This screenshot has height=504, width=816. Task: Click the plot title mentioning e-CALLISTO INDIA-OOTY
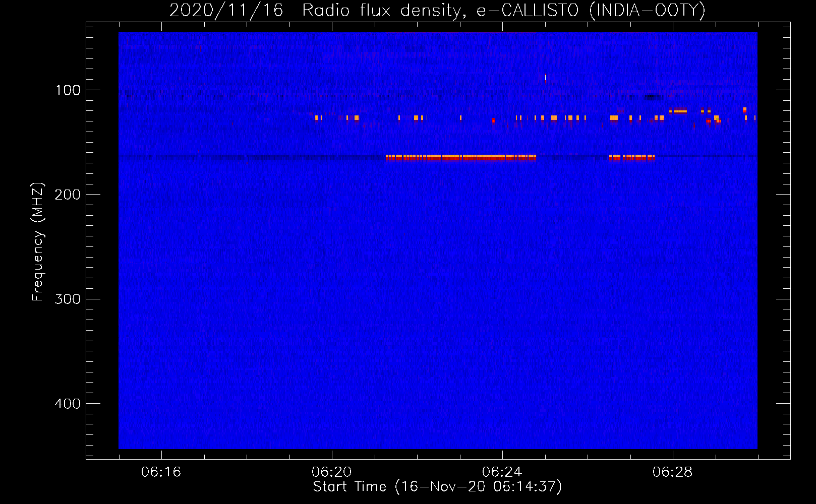[x=437, y=10]
